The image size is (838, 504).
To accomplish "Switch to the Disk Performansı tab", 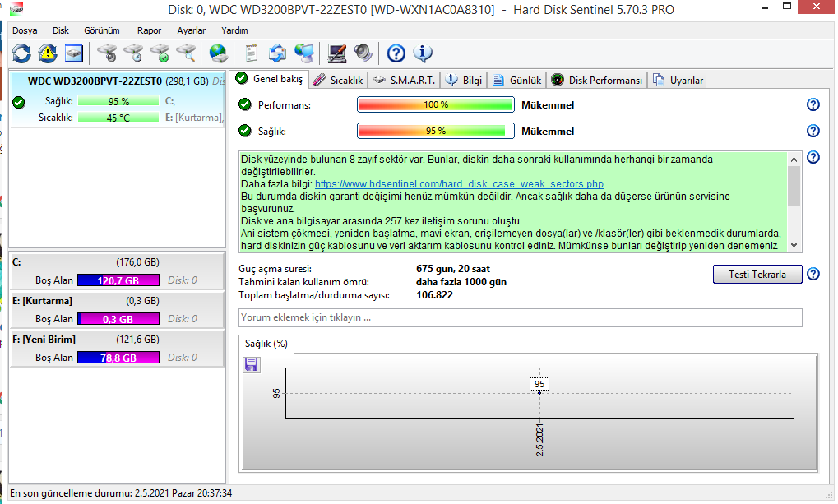I will point(597,81).
